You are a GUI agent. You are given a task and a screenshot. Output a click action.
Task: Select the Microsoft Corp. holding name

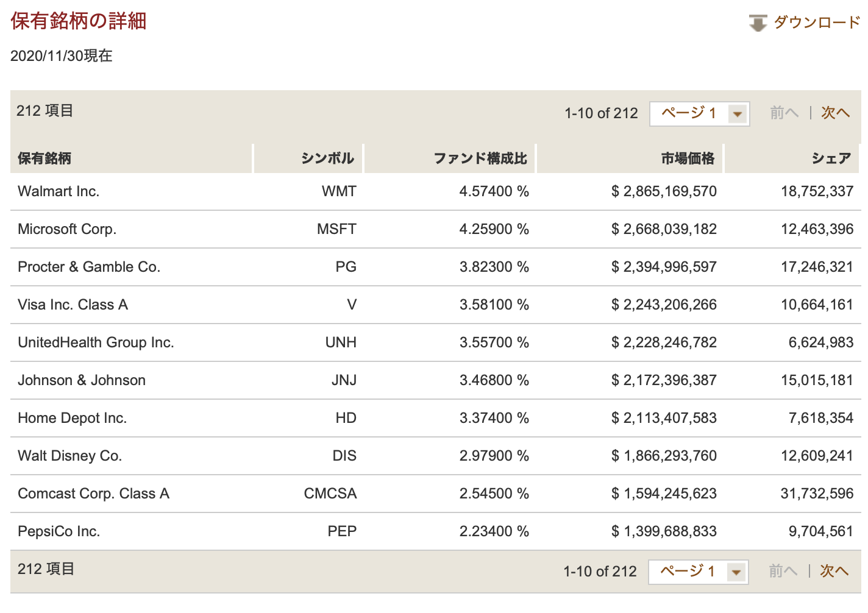coord(67,229)
